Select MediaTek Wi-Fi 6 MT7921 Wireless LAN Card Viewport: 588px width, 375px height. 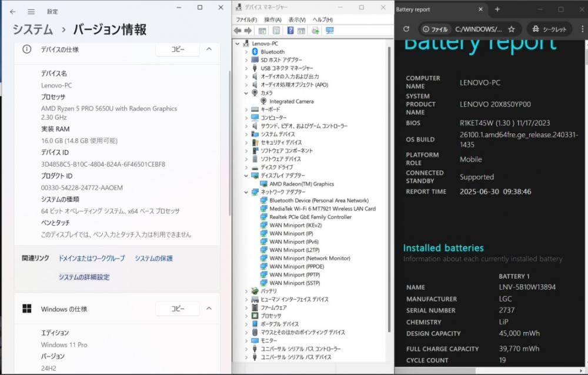point(322,209)
